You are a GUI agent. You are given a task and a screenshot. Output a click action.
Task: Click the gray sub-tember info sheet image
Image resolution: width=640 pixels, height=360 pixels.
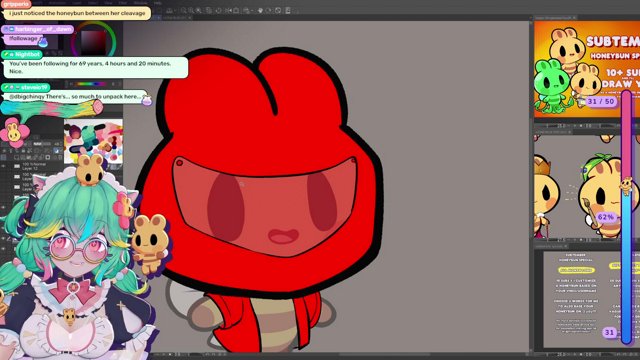[591, 299]
